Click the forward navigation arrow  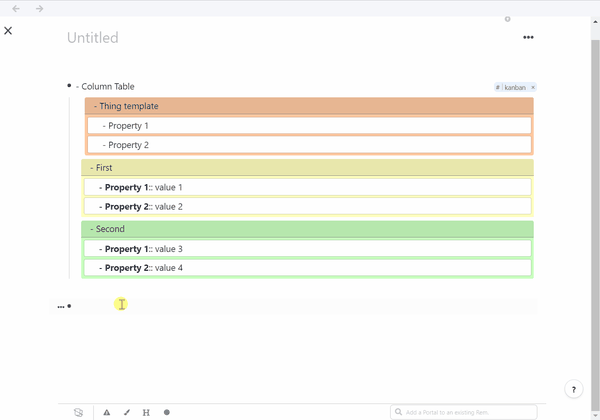[39, 9]
